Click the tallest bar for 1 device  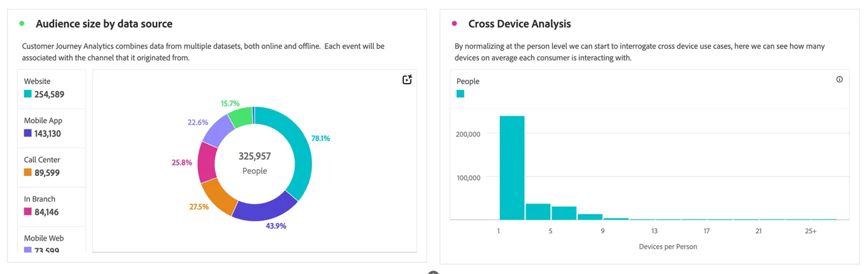[x=512, y=168]
